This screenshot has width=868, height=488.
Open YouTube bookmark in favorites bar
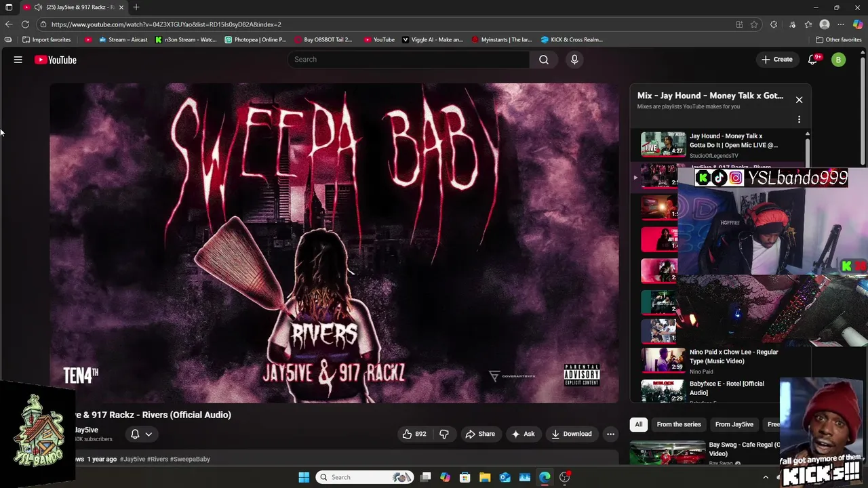(x=379, y=39)
